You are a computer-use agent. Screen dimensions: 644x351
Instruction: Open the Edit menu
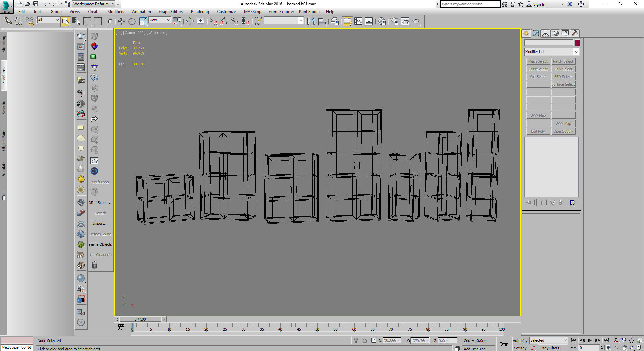pyautogui.click(x=22, y=12)
